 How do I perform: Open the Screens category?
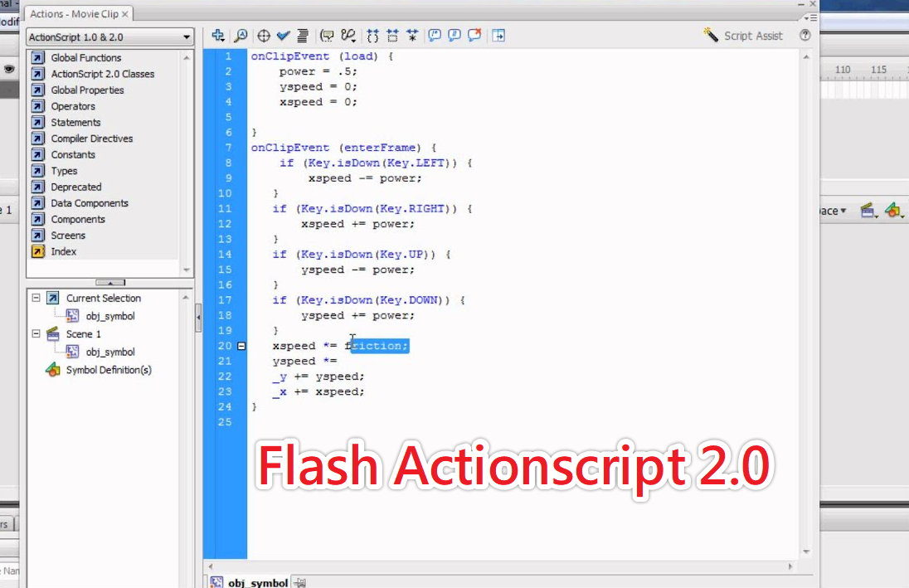68,236
